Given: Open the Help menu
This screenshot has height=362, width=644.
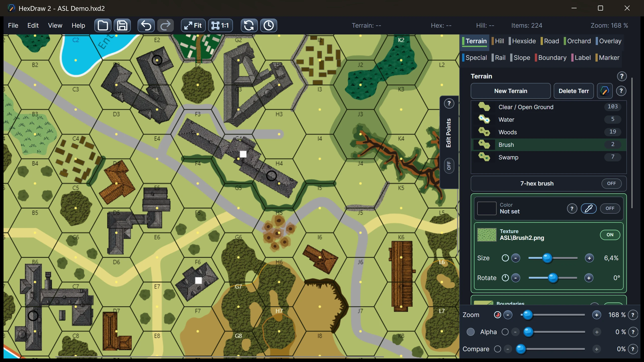Looking at the screenshot, I should point(78,25).
